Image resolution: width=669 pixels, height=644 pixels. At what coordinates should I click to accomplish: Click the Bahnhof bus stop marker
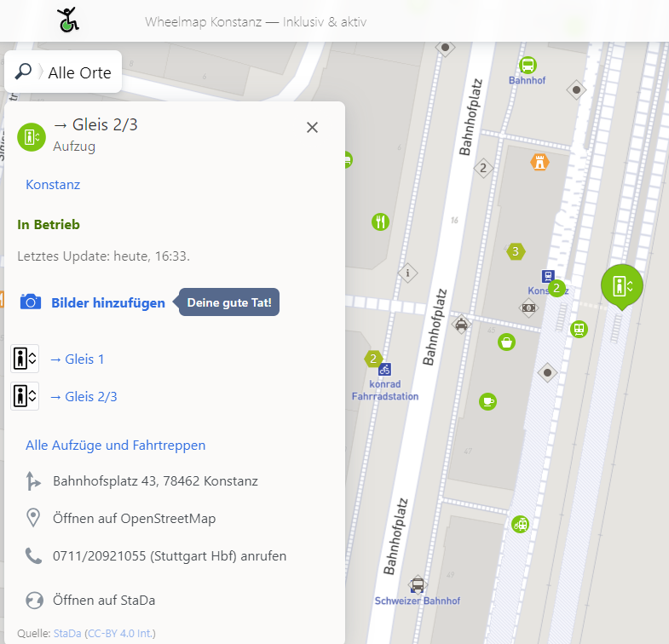(x=528, y=66)
